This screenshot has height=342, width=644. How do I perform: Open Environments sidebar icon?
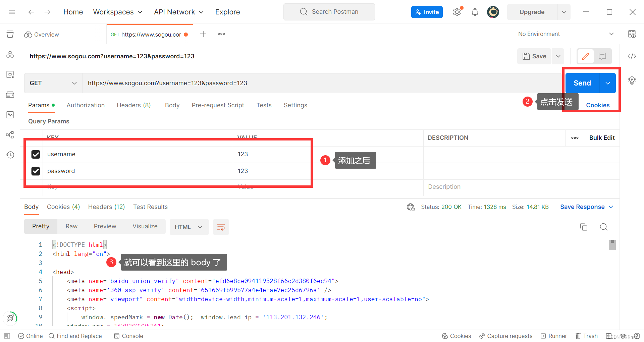click(x=10, y=74)
